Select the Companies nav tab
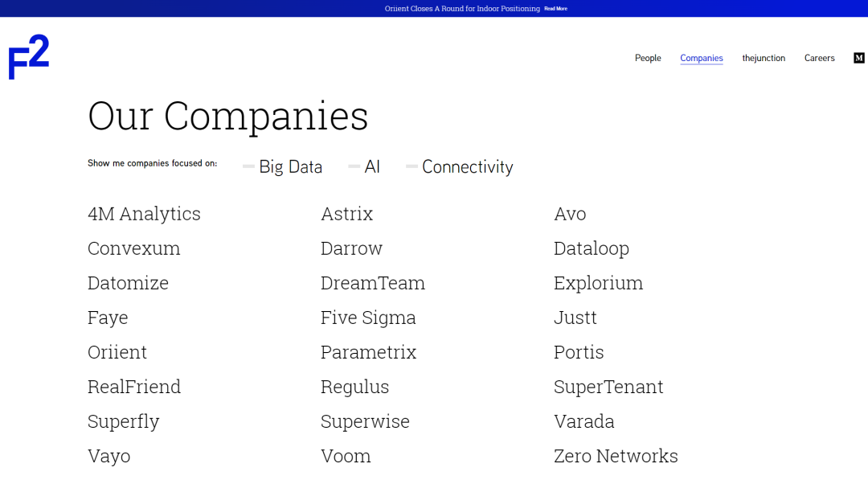 [702, 58]
